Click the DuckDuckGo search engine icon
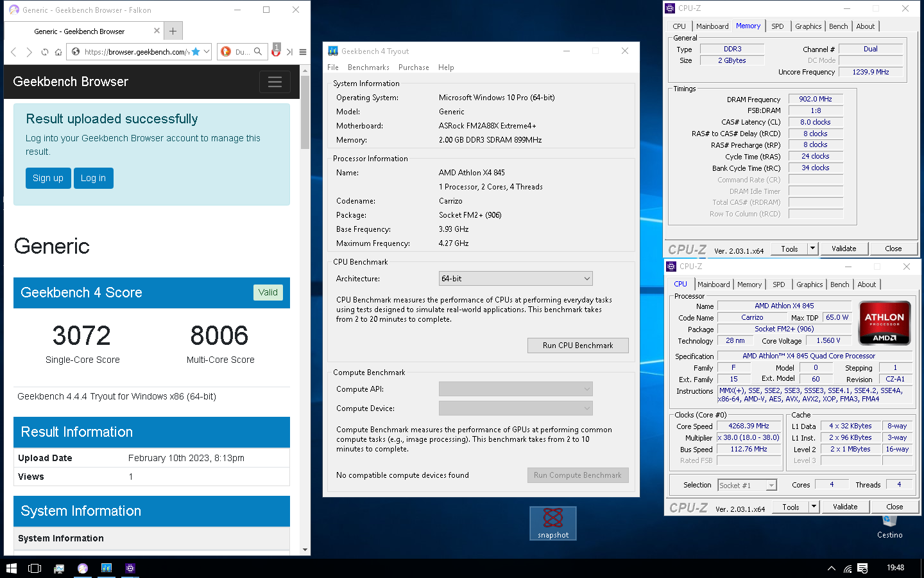The width and height of the screenshot is (924, 578). click(x=226, y=52)
